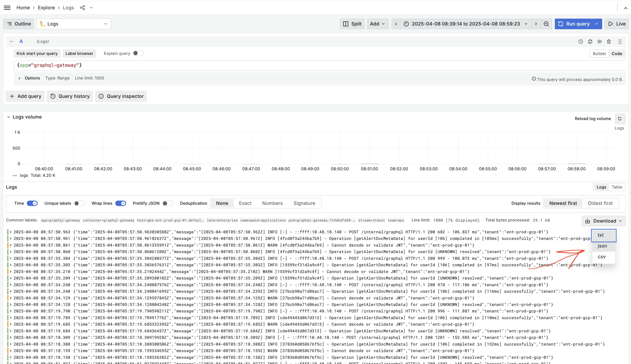
Task: Hide query A with eye icon
Action: click(x=600, y=41)
